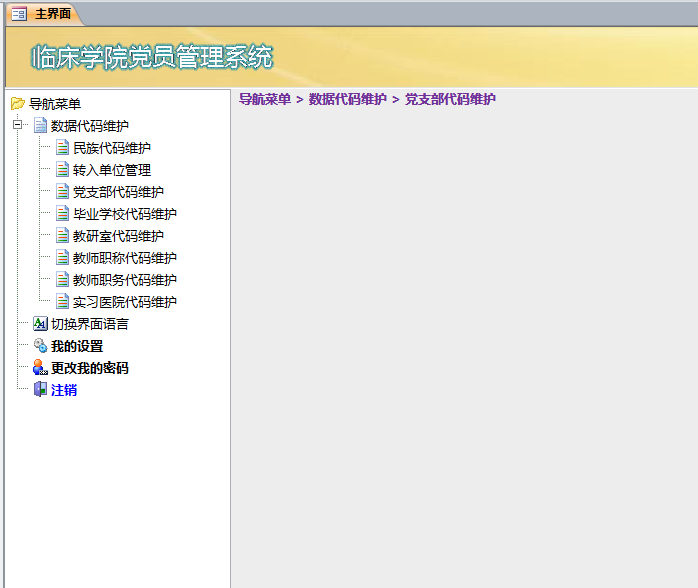Open 毕业学校代码维护 tree entry
Image resolution: width=698 pixels, height=588 pixels.
[x=125, y=214]
